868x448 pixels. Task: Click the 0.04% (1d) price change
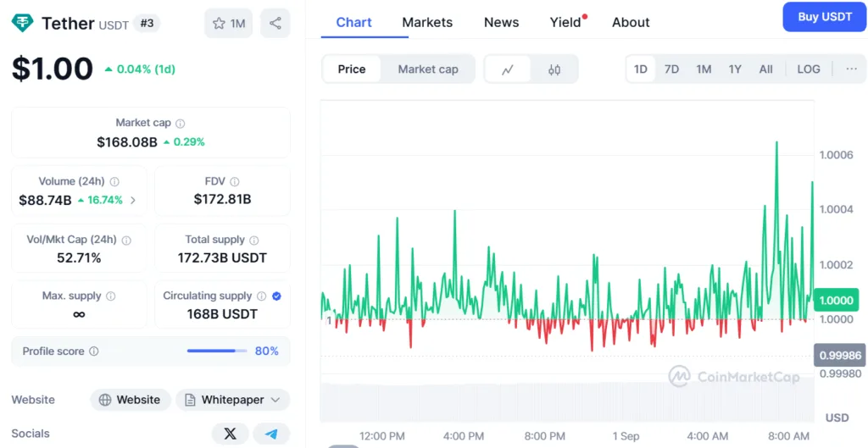tap(140, 69)
